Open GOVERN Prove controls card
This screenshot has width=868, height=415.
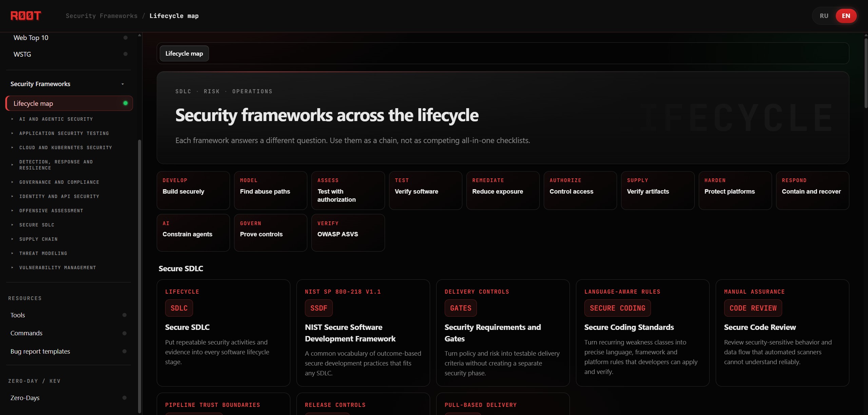click(x=271, y=233)
